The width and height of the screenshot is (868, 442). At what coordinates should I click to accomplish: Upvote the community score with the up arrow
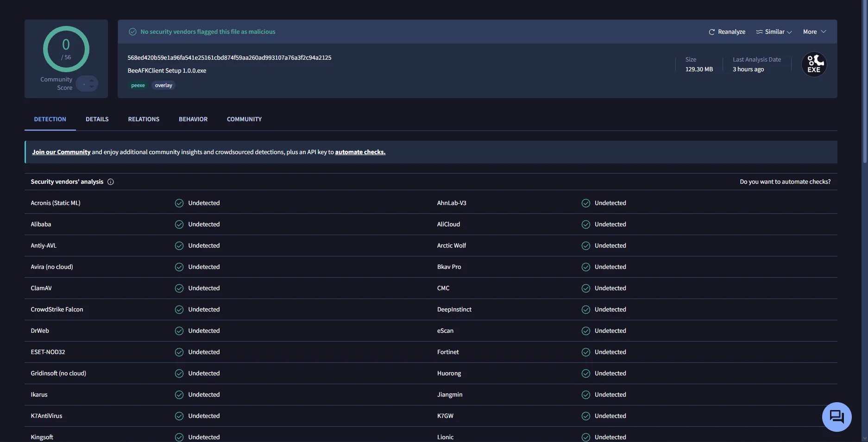(92, 81)
